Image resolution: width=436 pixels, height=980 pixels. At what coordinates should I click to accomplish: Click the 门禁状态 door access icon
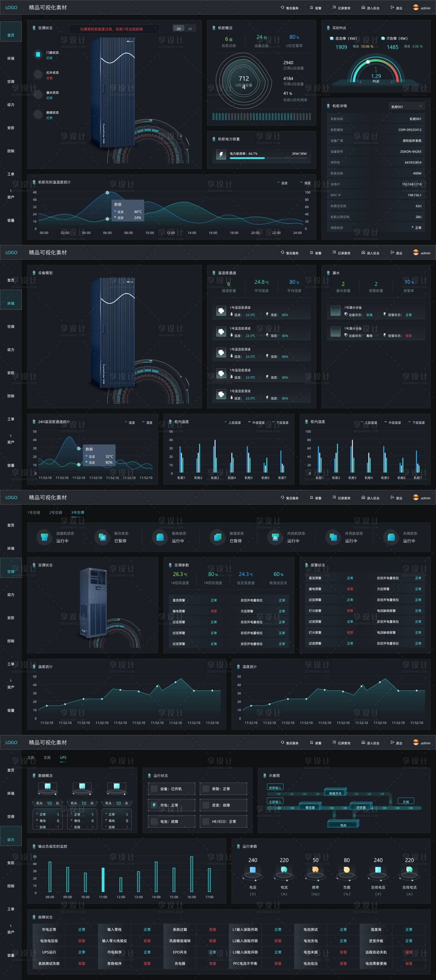(38, 54)
